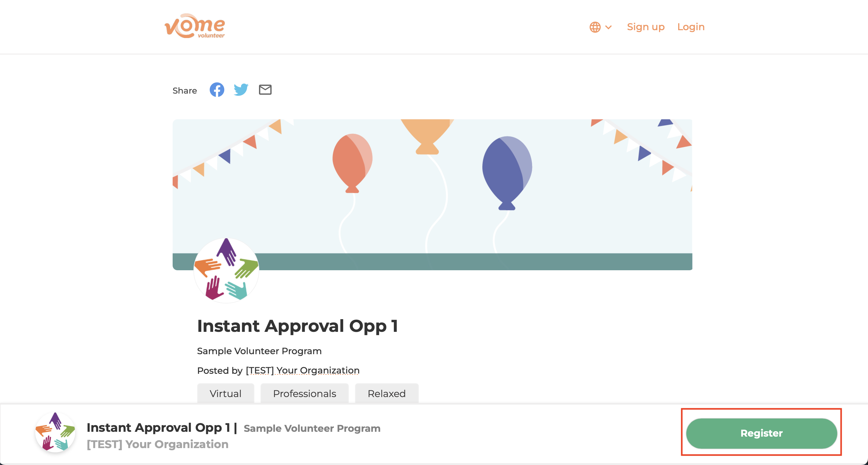Viewport: 868px width, 465px height.
Task: Select the Professionals tag
Action: [x=305, y=393]
